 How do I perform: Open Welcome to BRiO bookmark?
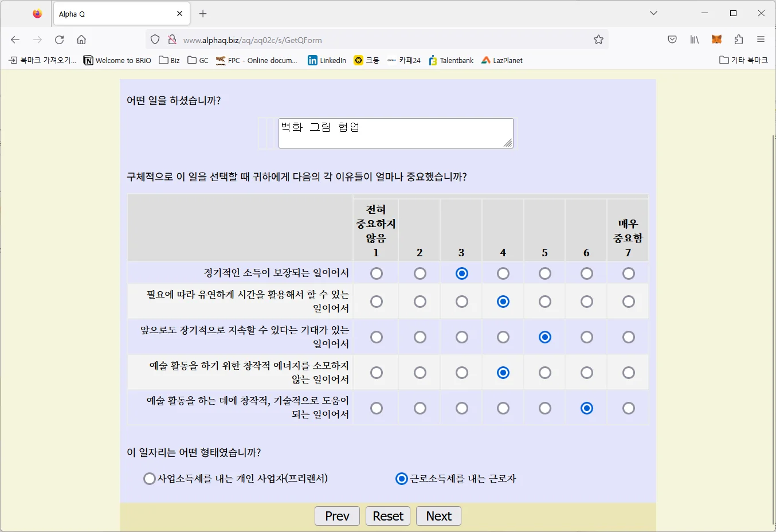(x=117, y=60)
